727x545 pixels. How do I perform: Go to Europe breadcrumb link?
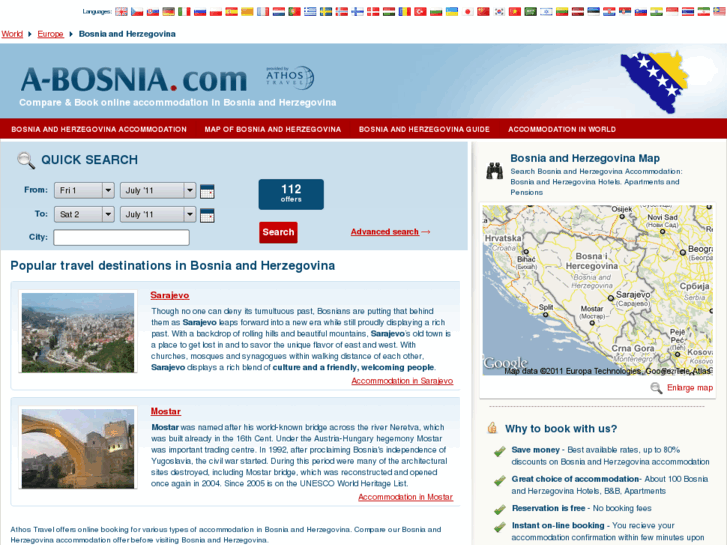51,34
